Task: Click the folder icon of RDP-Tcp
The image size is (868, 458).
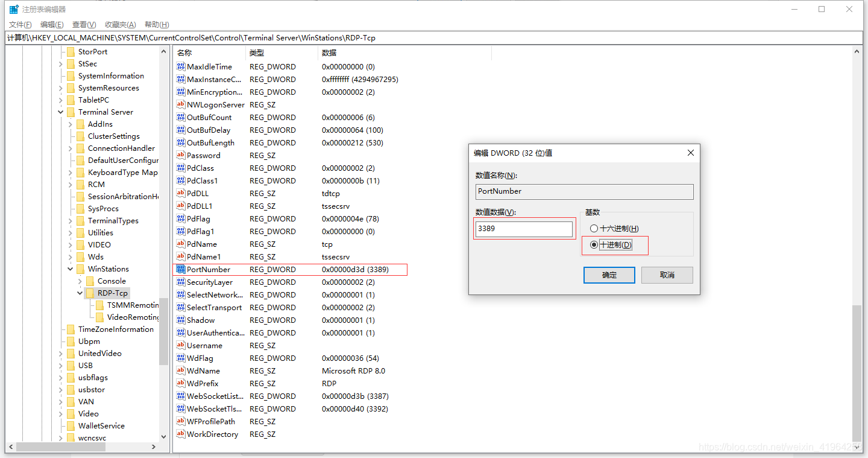Action: 90,293
